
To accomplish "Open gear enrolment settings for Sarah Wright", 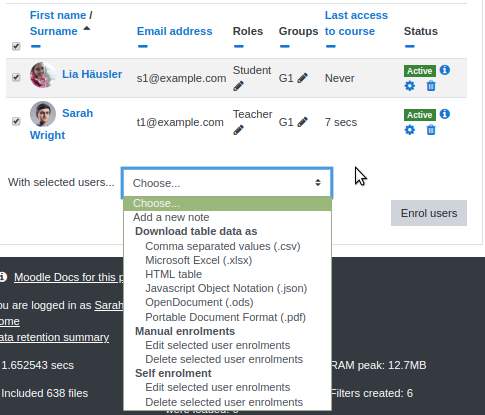I will [410, 130].
